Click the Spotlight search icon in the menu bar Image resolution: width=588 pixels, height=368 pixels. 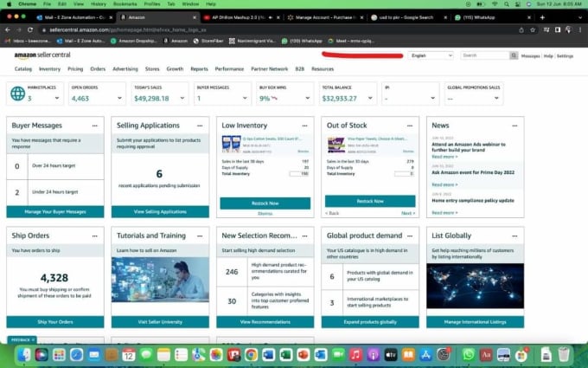point(507,4)
